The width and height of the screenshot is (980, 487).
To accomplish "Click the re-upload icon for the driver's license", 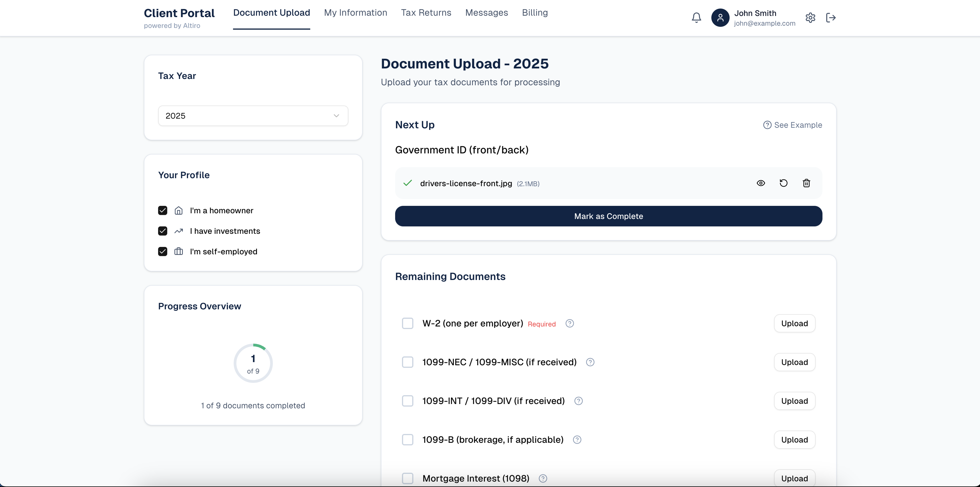I will point(783,183).
